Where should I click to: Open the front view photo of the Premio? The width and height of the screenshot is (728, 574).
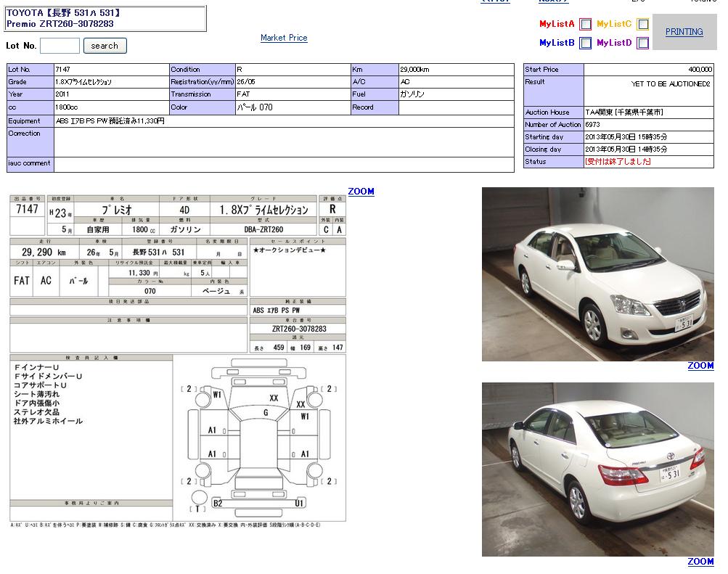coord(597,274)
